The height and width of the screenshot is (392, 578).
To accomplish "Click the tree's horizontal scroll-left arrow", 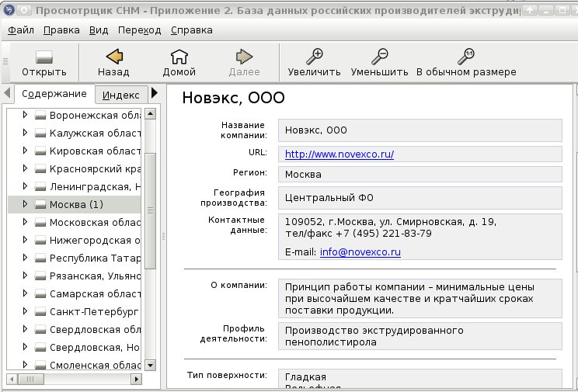I will click(12, 379).
